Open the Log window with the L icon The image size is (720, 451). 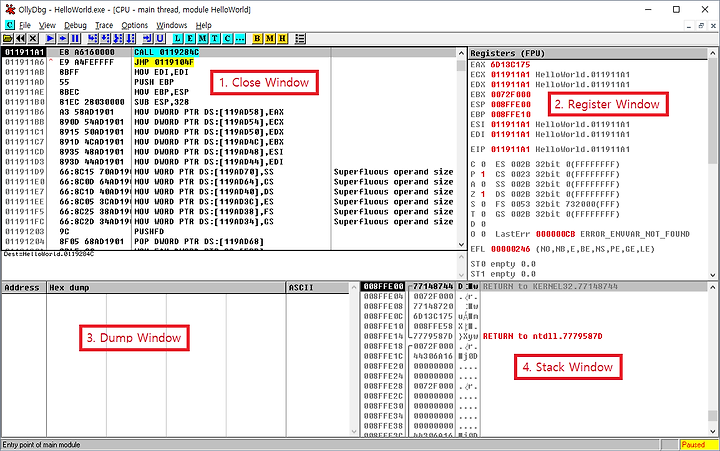pyautogui.click(x=177, y=39)
